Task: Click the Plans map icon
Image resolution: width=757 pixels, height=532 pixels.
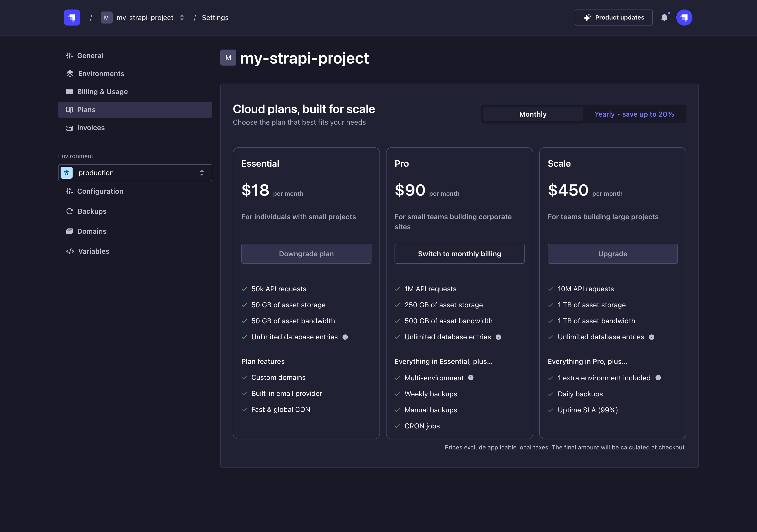Action: click(69, 110)
